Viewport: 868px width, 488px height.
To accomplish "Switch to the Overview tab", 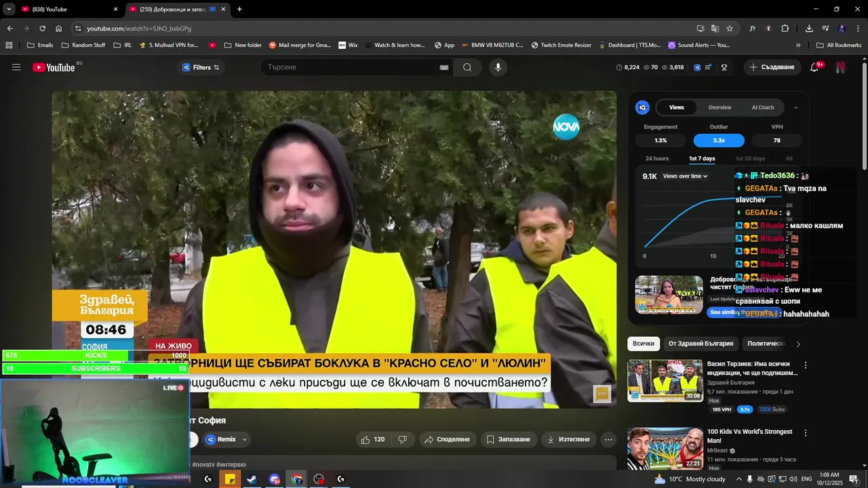I will pyautogui.click(x=719, y=107).
